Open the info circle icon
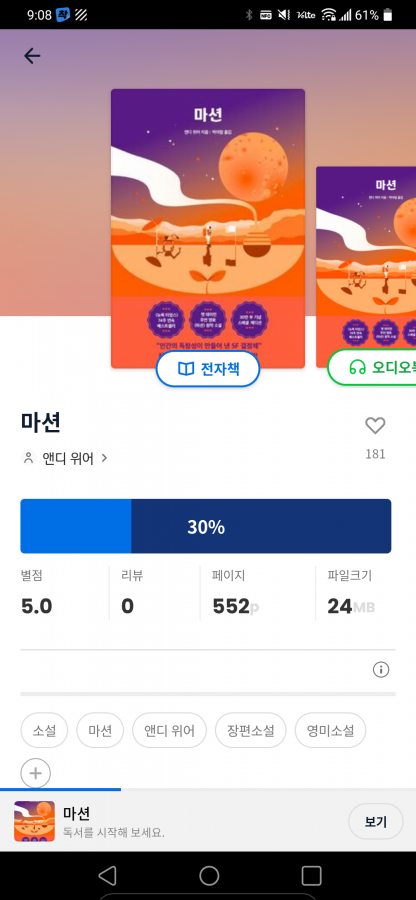The height and width of the screenshot is (900, 416). coord(381,669)
